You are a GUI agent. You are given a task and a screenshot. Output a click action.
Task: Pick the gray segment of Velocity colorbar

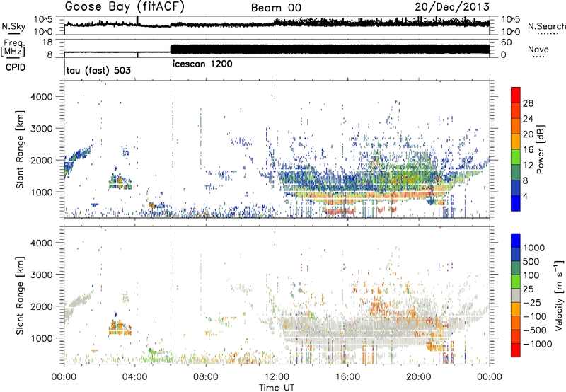point(516,296)
